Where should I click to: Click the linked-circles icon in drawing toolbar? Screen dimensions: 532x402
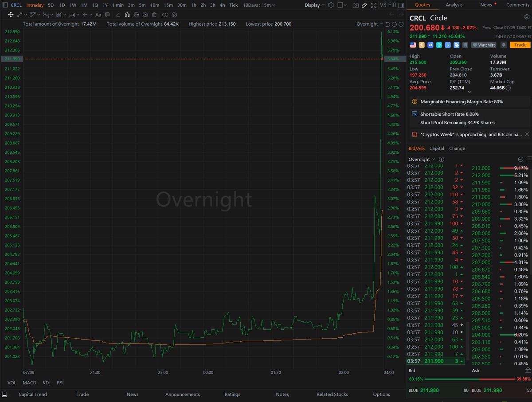[165, 15]
